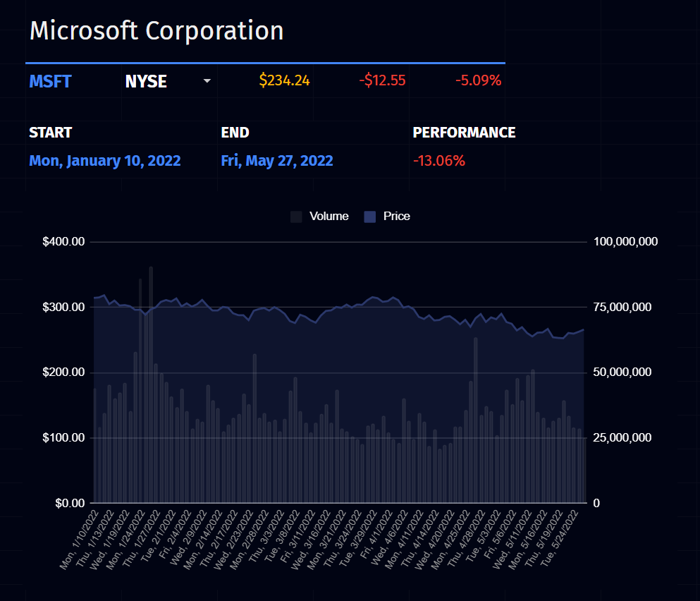The height and width of the screenshot is (601, 700).
Task: Click the Price legend square icon
Action: [x=370, y=216]
